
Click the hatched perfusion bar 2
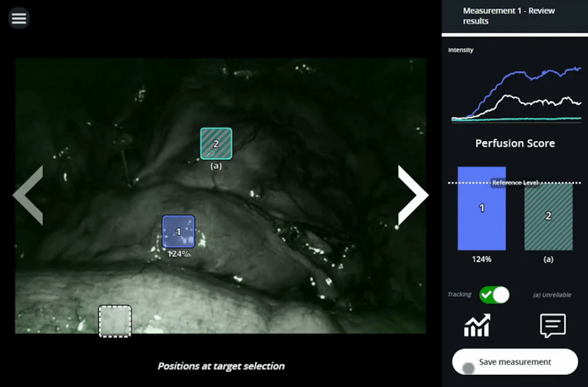[548, 217]
